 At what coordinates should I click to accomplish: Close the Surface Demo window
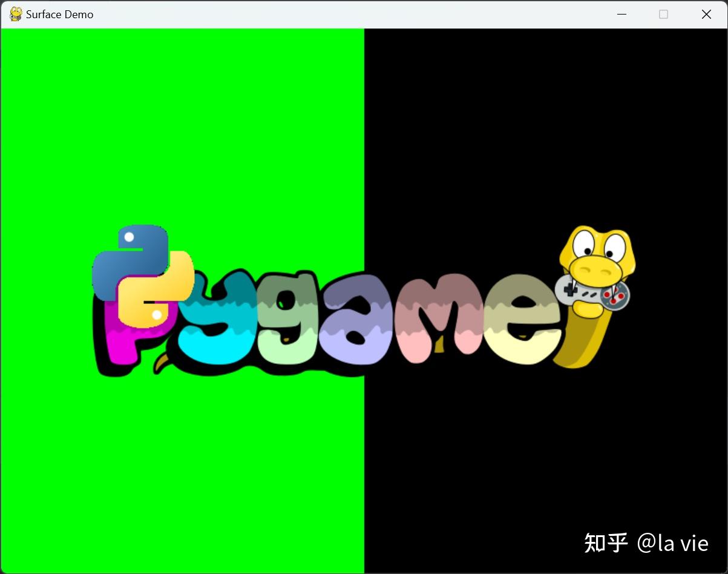pos(706,14)
